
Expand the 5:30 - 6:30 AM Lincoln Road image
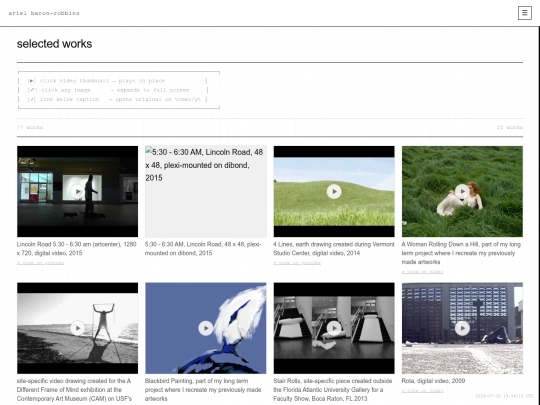click(x=206, y=191)
